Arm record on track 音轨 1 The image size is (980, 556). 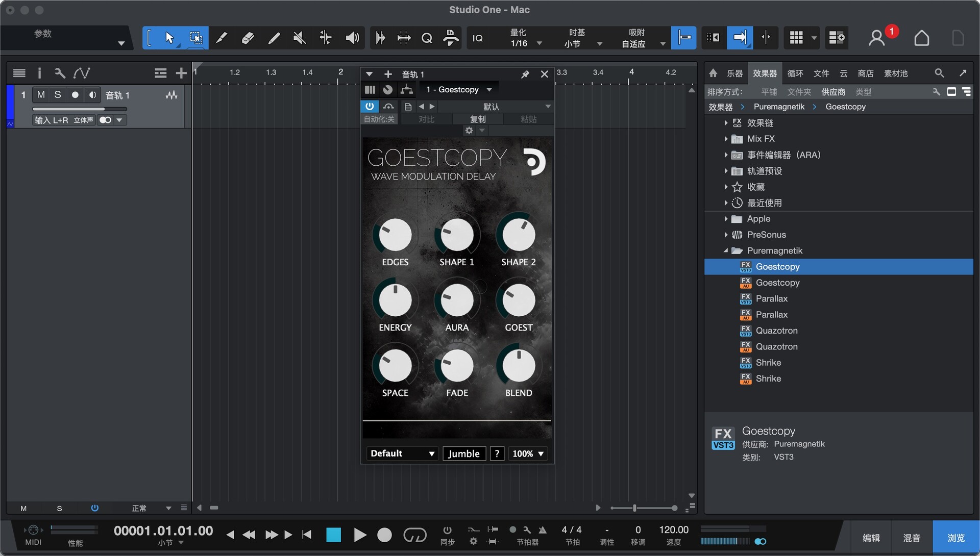coord(75,95)
